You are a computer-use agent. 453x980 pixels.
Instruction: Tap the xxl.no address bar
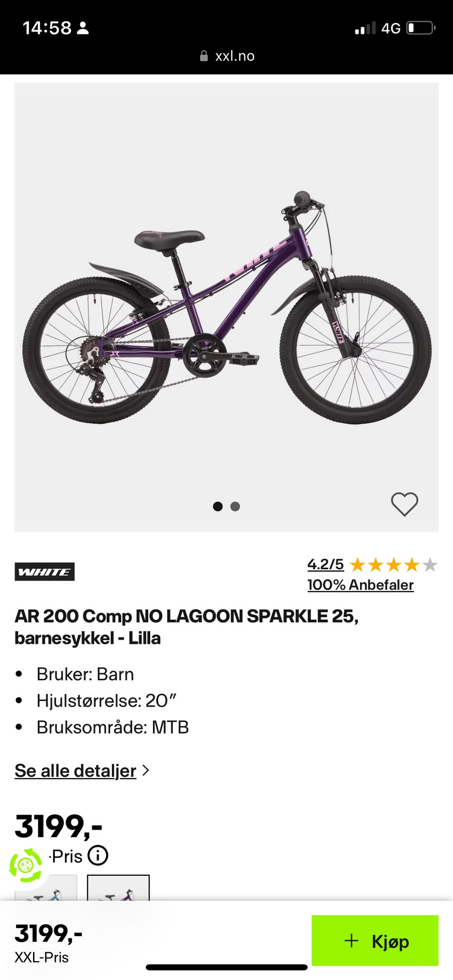pos(227,56)
